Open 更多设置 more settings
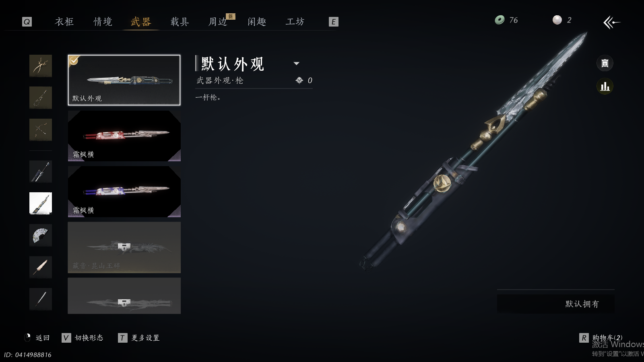The width and height of the screenshot is (644, 362). (145, 338)
